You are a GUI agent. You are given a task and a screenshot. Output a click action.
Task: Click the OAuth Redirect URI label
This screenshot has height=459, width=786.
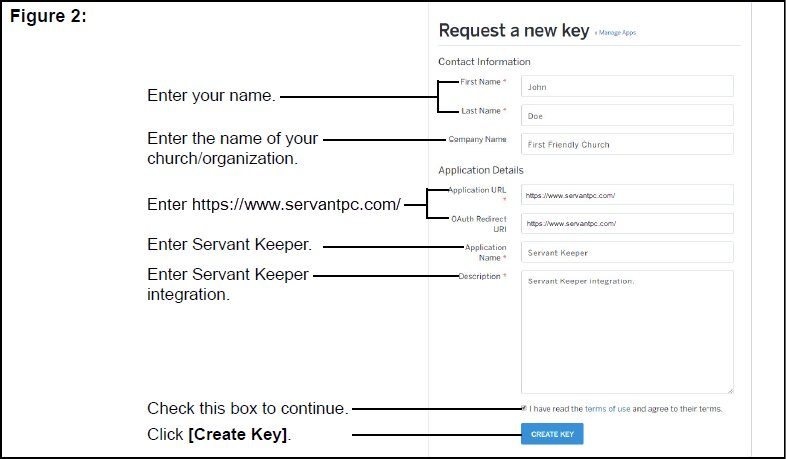[x=479, y=224]
